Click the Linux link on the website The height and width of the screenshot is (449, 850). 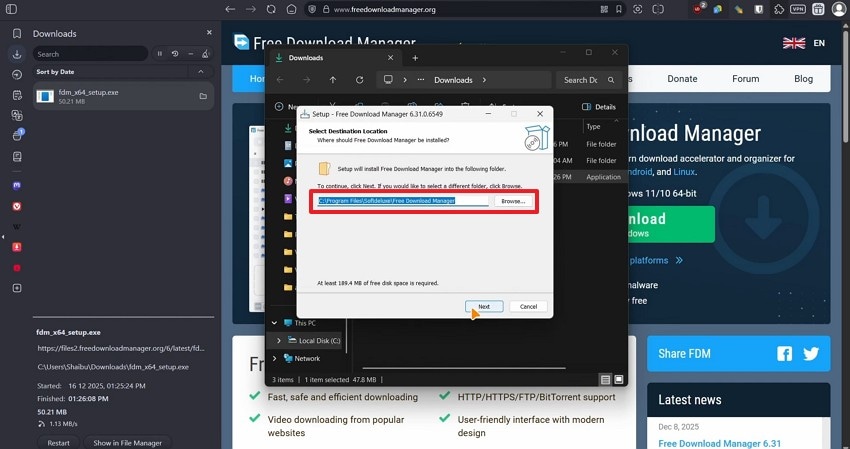[684, 172]
